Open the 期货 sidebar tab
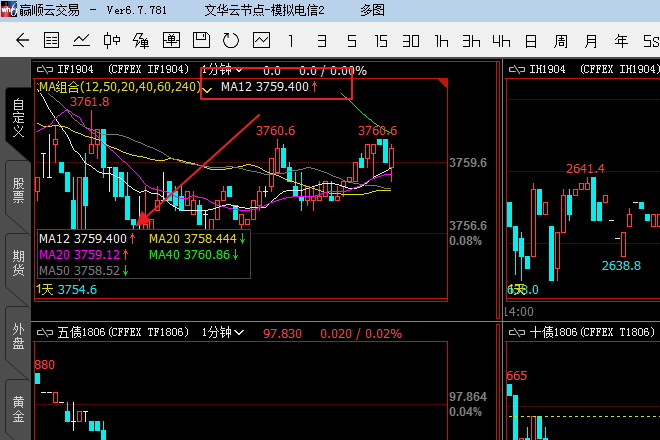The width and height of the screenshot is (660, 440). click(x=18, y=263)
